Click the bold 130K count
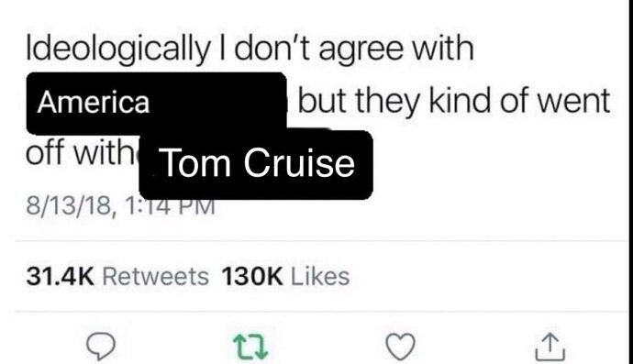 252,277
